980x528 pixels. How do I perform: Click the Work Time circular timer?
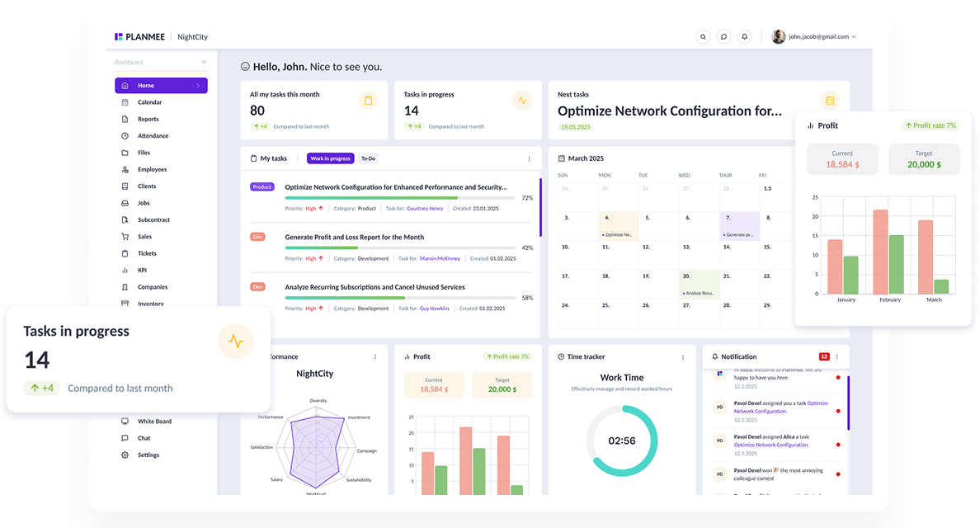[x=622, y=441]
